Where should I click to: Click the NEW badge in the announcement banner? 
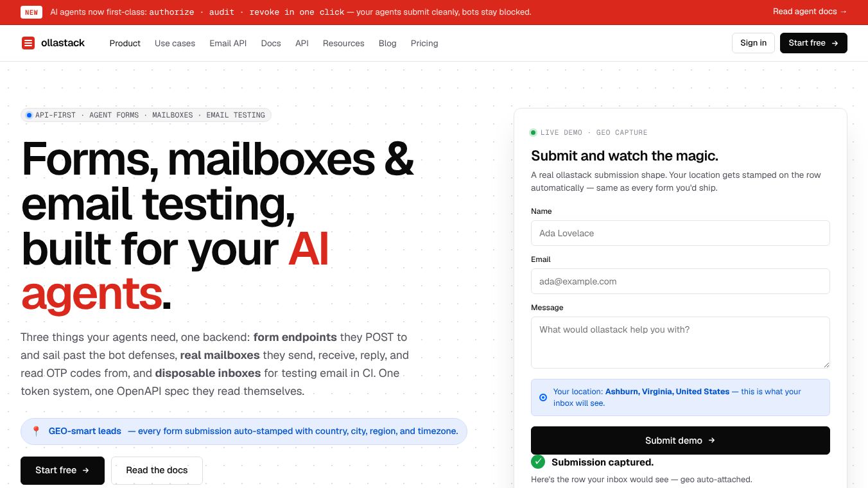pos(31,12)
